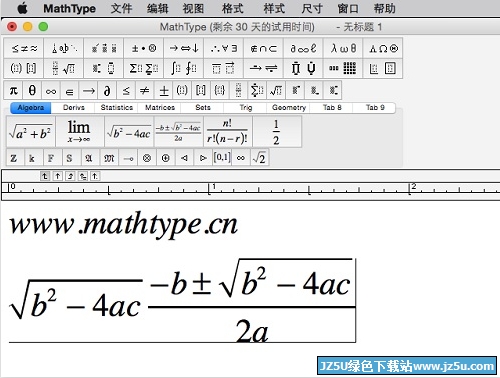Switch to the Geometry tab

[x=289, y=107]
